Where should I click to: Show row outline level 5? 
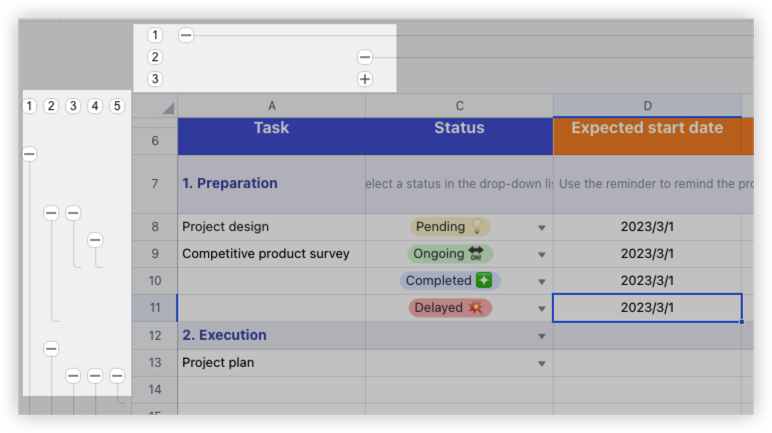(117, 106)
